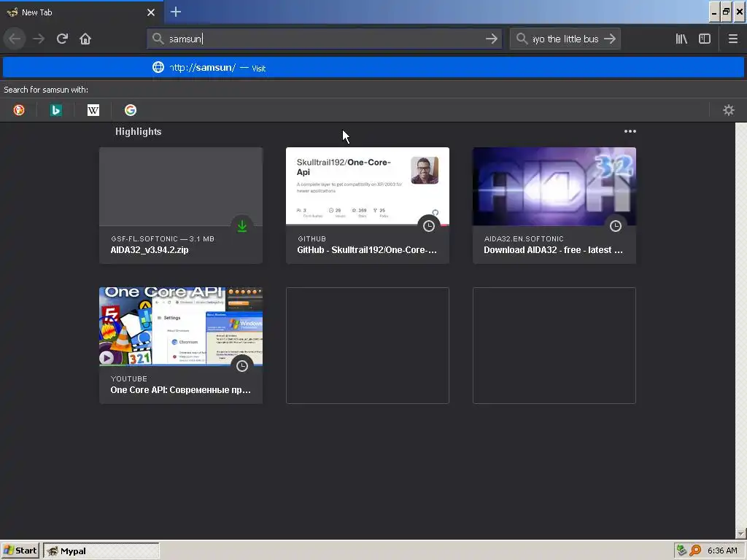The image size is (747, 560).
Task: Click the go arrow in address bar
Action: click(x=491, y=39)
